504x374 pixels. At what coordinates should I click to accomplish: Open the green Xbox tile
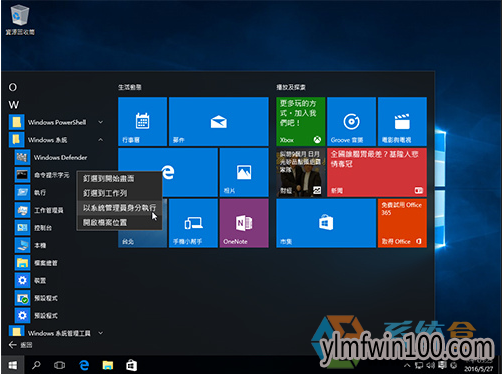pyautogui.click(x=301, y=122)
